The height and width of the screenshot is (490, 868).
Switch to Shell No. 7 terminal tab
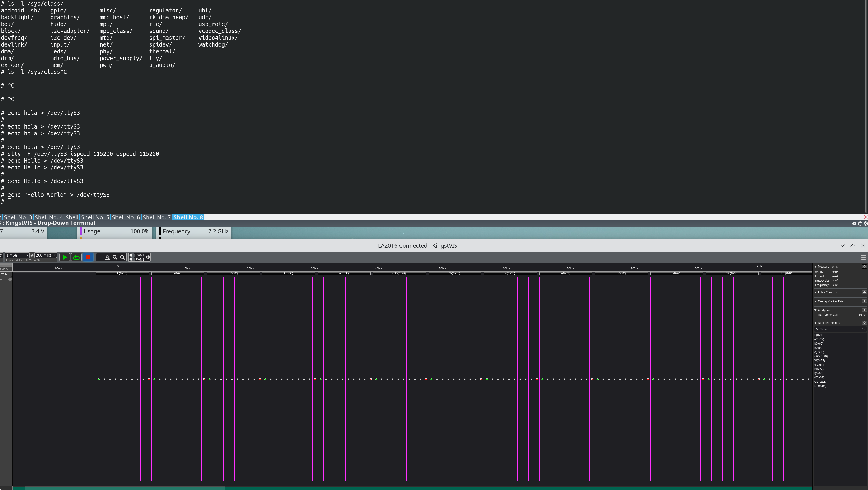pyautogui.click(x=157, y=217)
